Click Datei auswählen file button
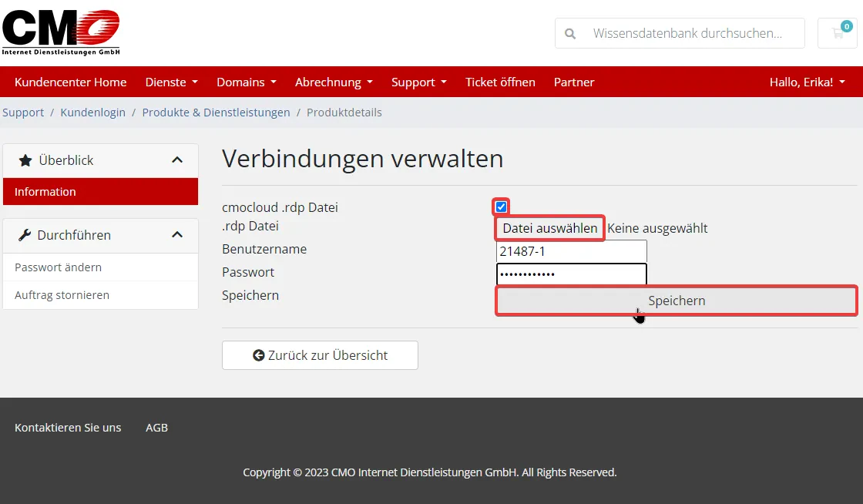Screen dimensions: 863x504 [x=550, y=228]
